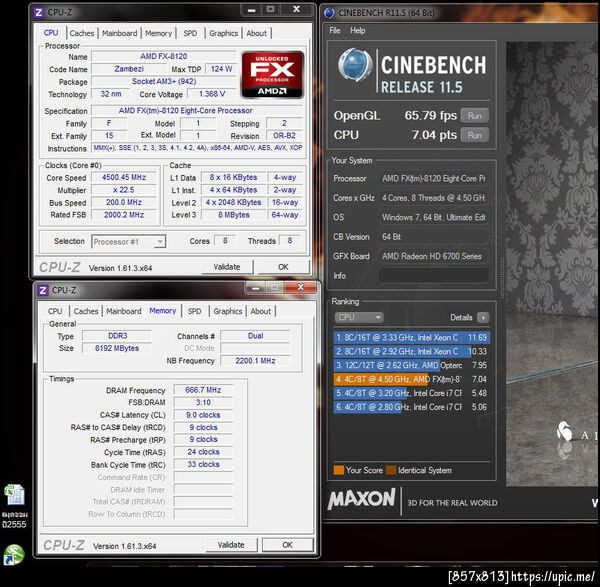Image resolution: width=600 pixels, height=587 pixels.
Task: Click the Your Score orange legend swatch
Action: pyautogui.click(x=339, y=470)
